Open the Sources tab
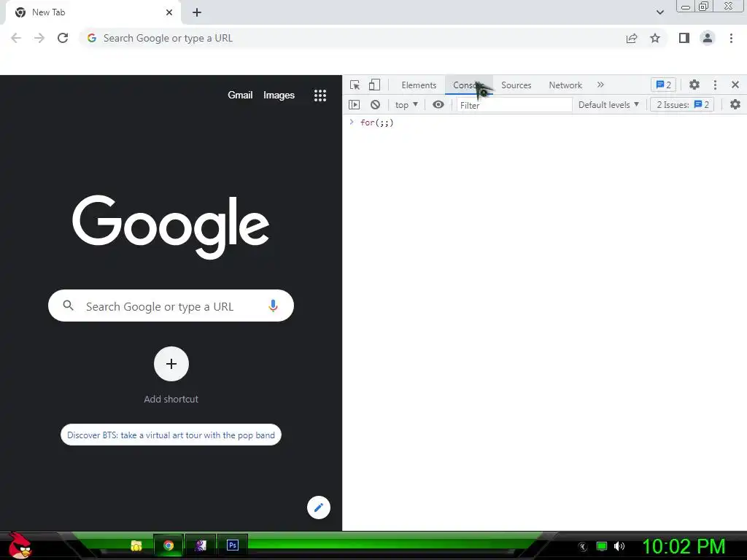747x560 pixels. (516, 85)
